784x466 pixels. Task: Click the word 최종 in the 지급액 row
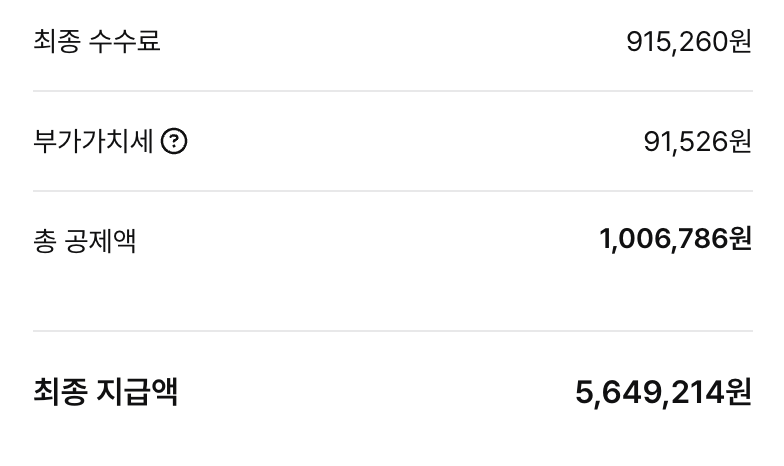(x=59, y=391)
